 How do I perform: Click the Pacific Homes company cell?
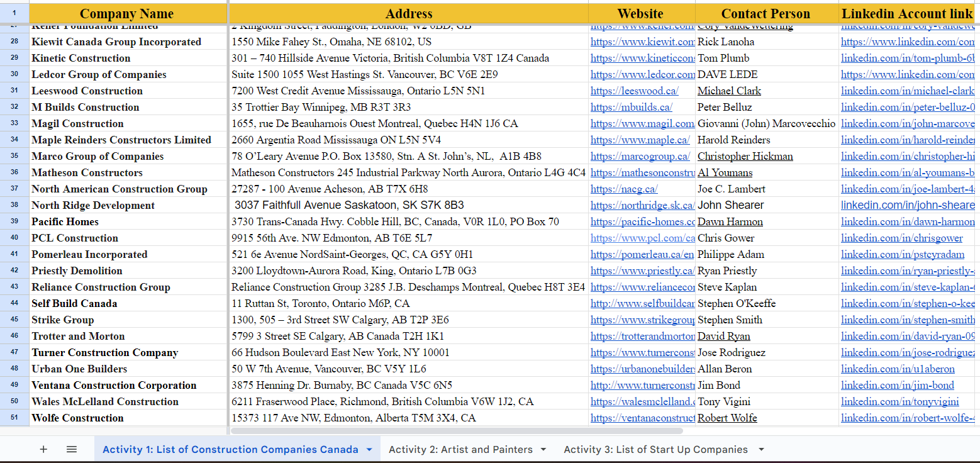coord(128,222)
